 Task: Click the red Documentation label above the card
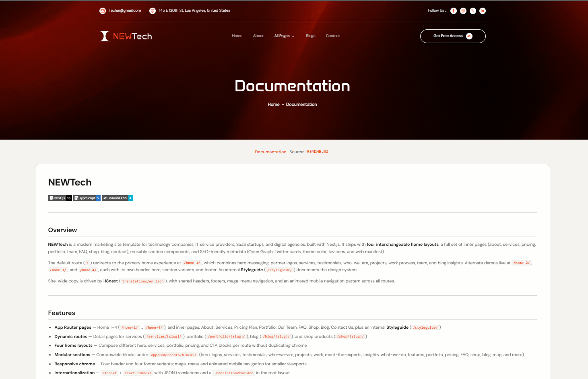[x=270, y=152]
